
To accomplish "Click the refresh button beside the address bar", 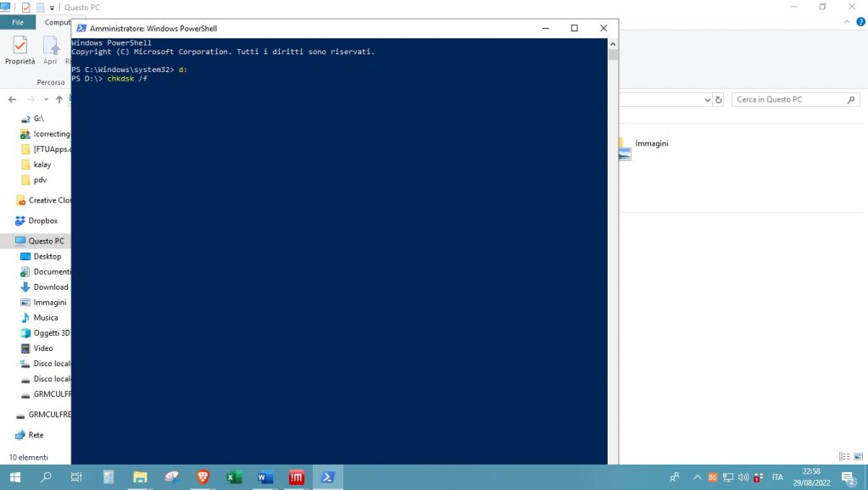I will 720,100.
